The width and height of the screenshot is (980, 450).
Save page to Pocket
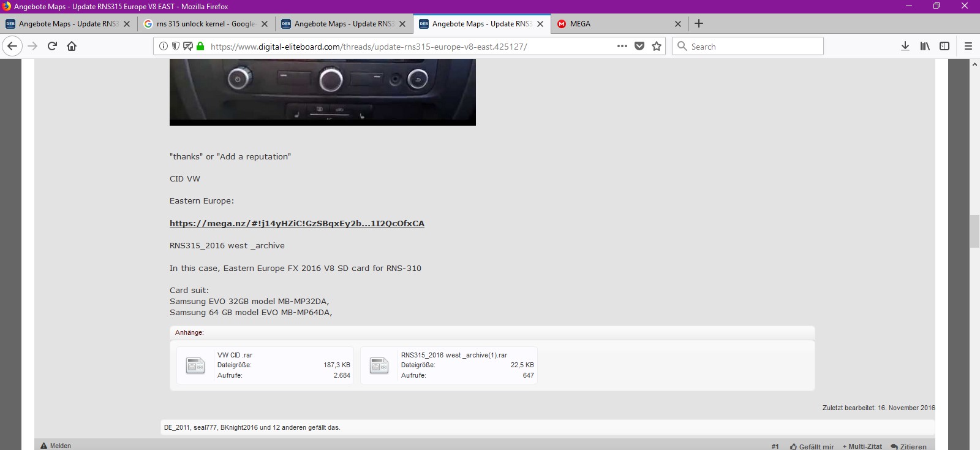[x=639, y=46]
